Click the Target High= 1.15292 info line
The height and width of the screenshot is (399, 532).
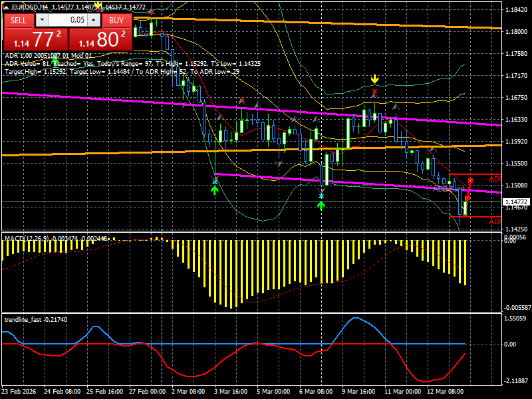[x=122, y=72]
